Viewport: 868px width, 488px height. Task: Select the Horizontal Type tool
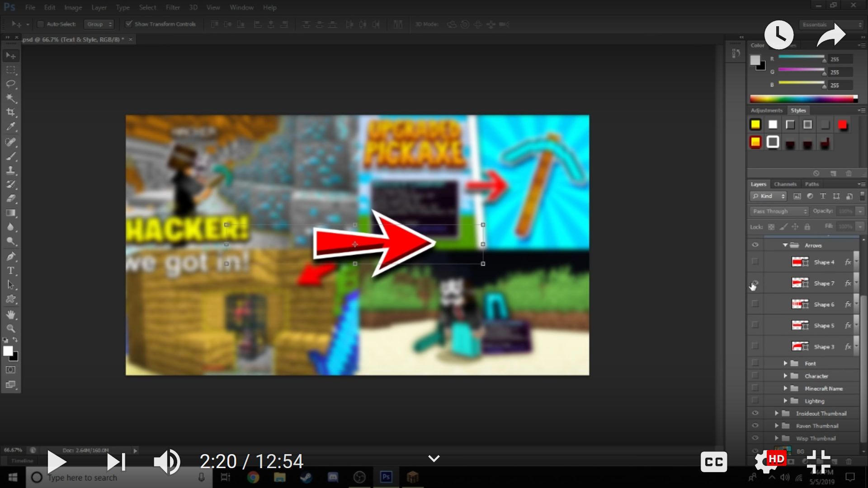click(11, 271)
